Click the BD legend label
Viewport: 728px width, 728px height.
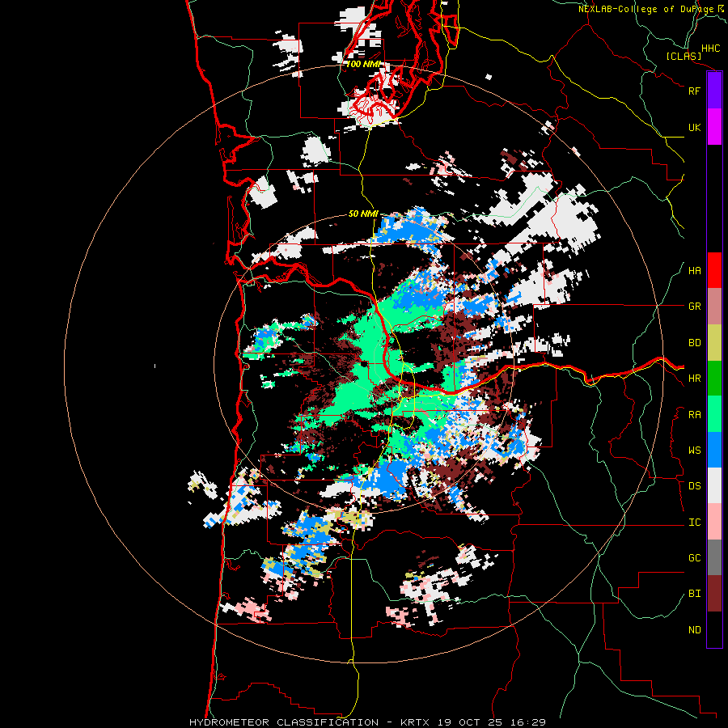(x=695, y=343)
